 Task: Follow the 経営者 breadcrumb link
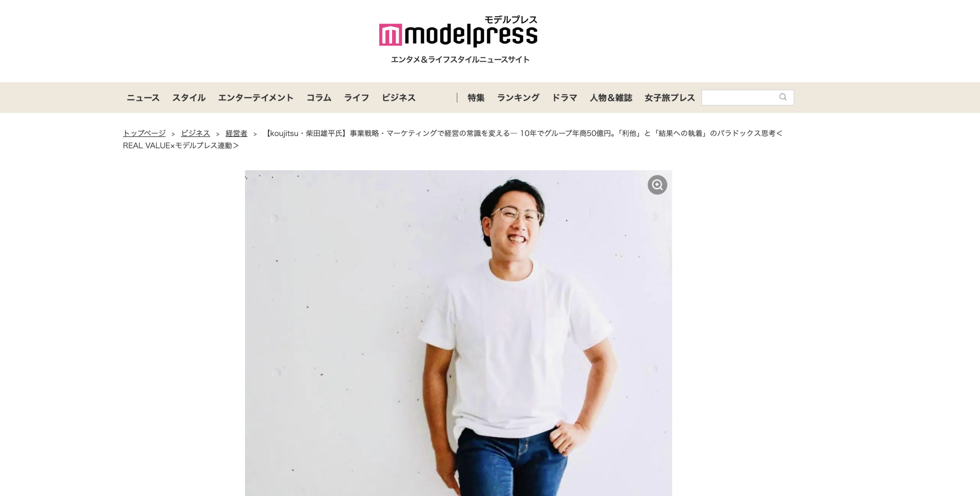236,133
